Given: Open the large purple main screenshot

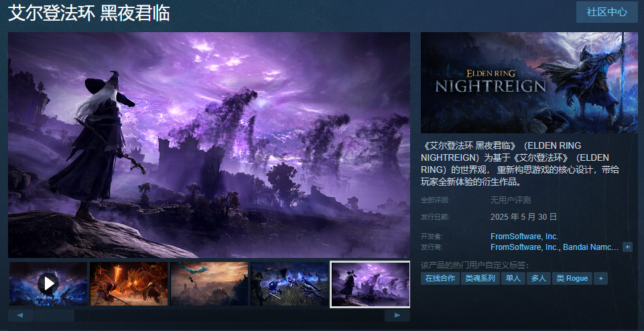Looking at the screenshot, I should tap(209, 145).
